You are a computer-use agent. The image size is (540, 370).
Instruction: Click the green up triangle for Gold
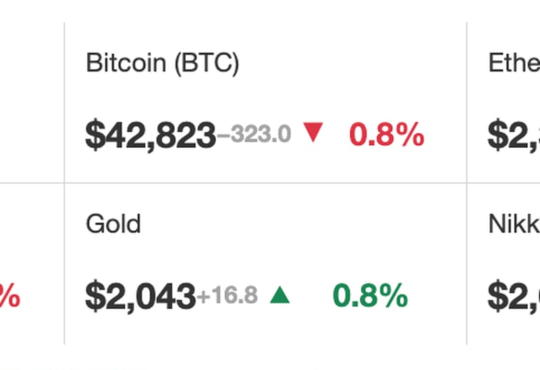280,295
